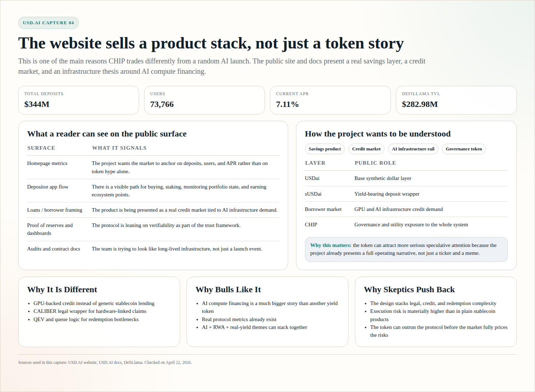Viewport: 535px width, 392px height.
Task: Click the DefiLlama TVL $282.98M card
Action: (x=456, y=100)
